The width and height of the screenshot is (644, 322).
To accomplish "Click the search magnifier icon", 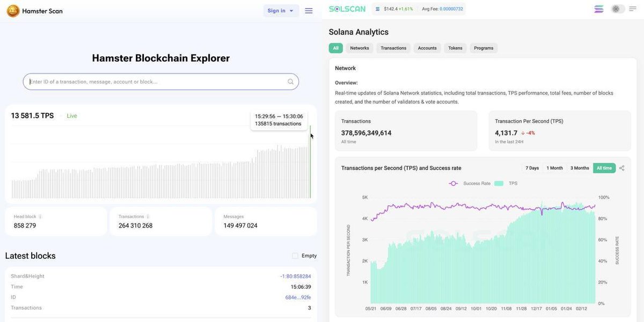I will pos(290,82).
